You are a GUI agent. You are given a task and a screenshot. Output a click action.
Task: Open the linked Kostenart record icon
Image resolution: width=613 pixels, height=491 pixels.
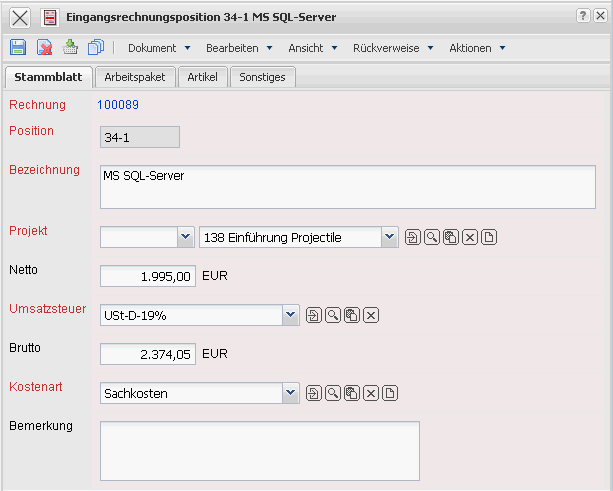pos(314,393)
